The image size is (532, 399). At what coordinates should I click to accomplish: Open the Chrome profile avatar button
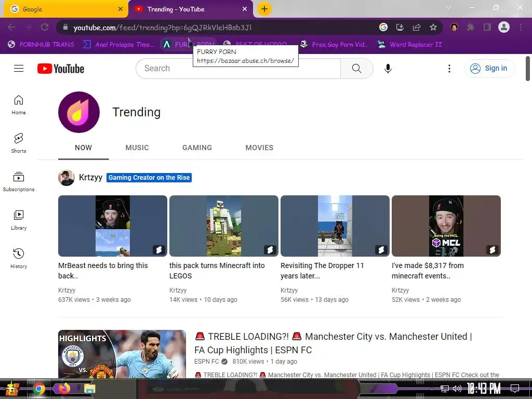coord(504,27)
